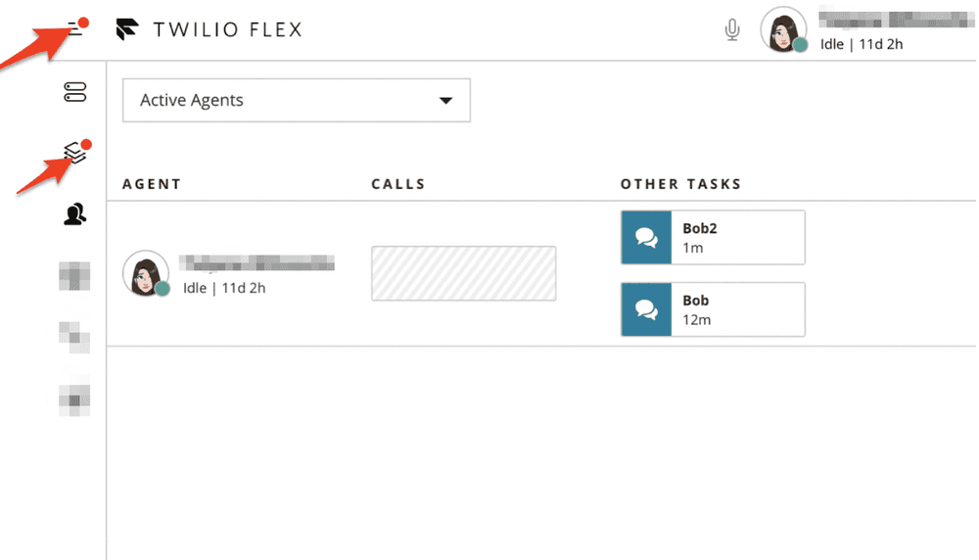
Task: Click the Twilio Flex logo
Action: 127,29
